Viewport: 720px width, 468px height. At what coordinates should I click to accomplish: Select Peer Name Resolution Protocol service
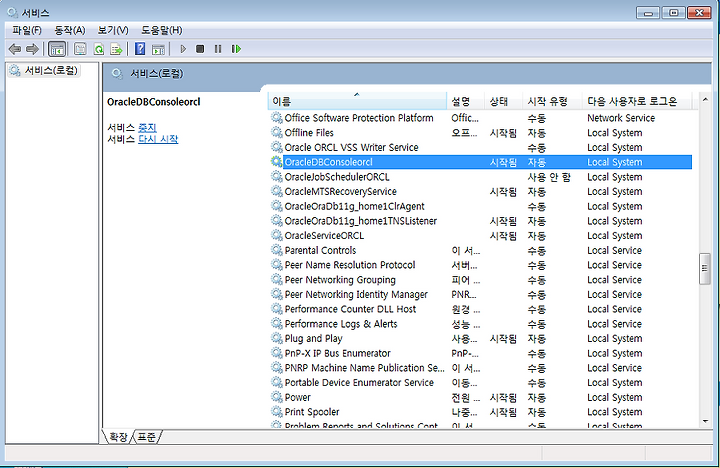(x=480, y=265)
